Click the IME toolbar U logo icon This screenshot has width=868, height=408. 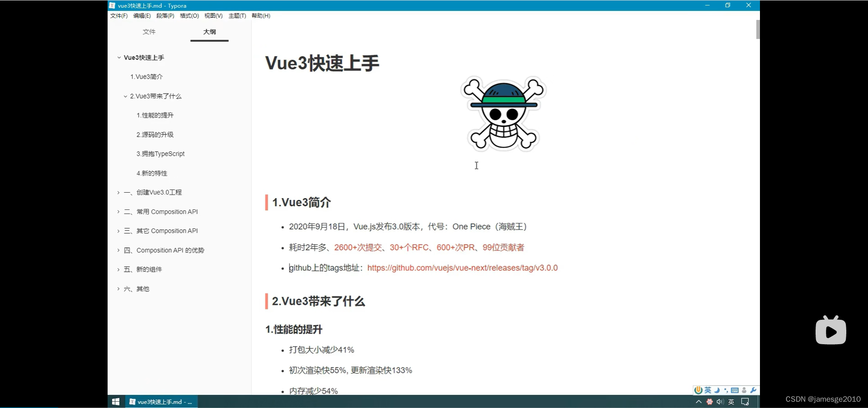coord(698,390)
